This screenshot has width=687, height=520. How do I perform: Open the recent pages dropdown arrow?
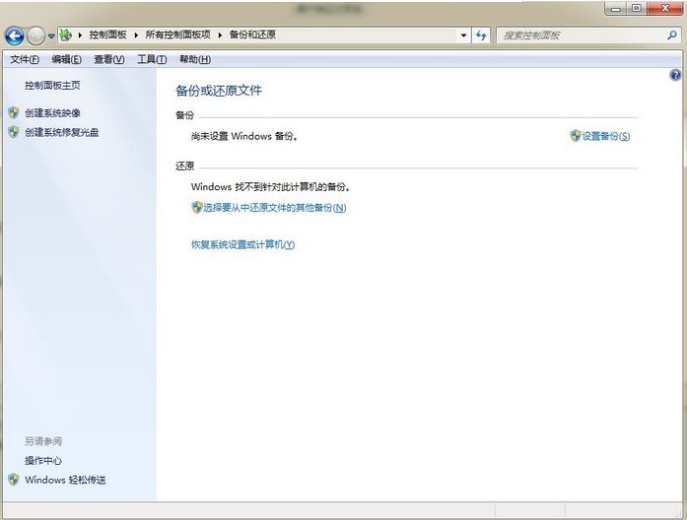point(51,36)
